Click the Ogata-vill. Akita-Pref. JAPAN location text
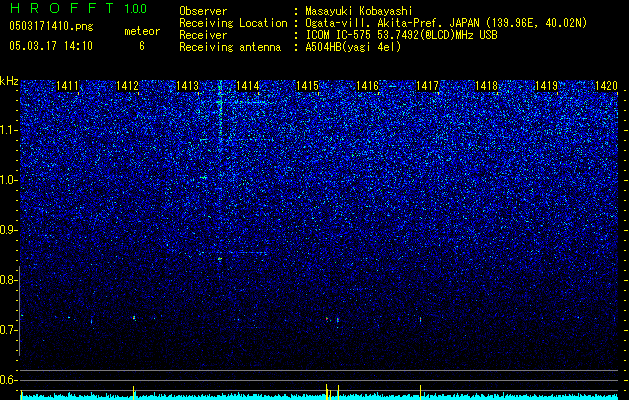Screen dimensions: 629x400 pyautogui.click(x=446, y=23)
